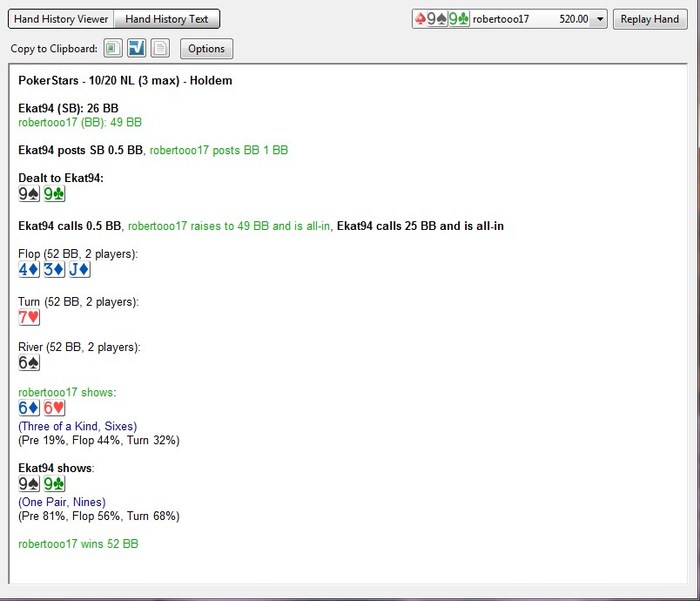The width and height of the screenshot is (700, 601).
Task: Click the 'Ekat94 (SB): 26 BB' line
Action: pyautogui.click(x=68, y=109)
